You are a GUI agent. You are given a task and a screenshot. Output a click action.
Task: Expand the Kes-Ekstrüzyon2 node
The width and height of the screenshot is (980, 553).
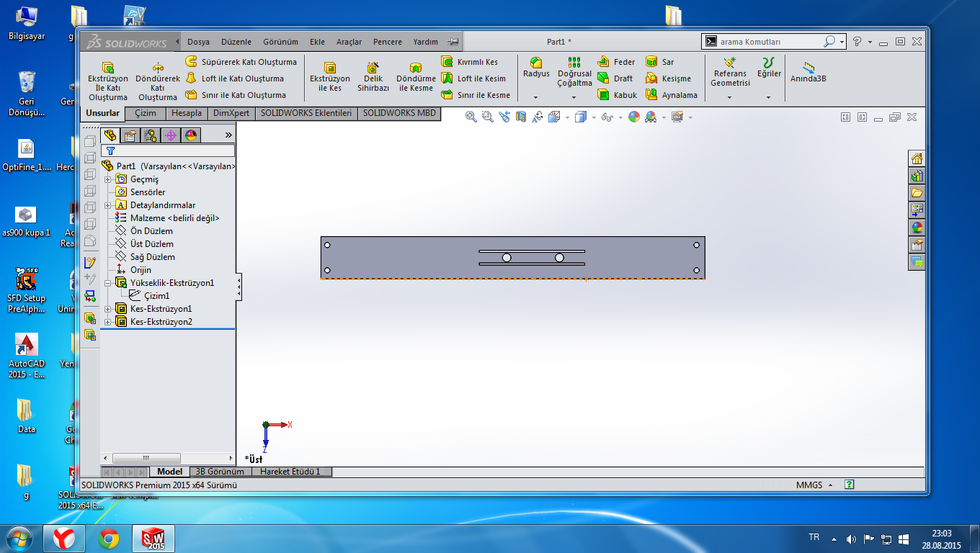[108, 322]
